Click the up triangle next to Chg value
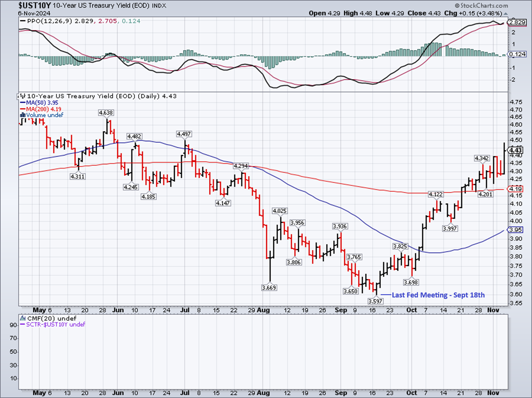The image size is (532, 398). click(506, 14)
